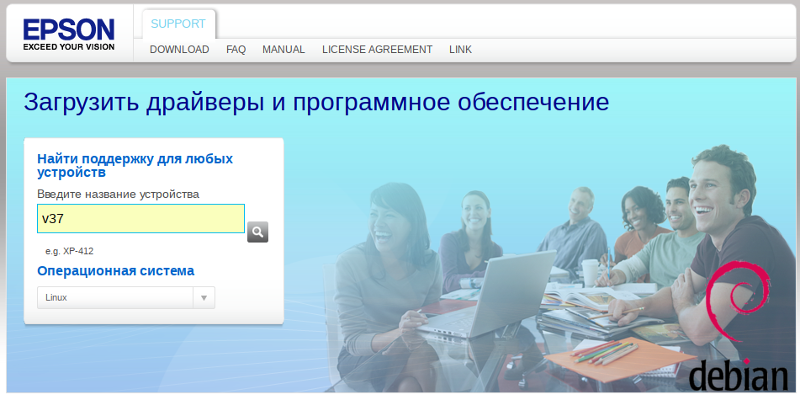This screenshot has width=800, height=400.
Task: Click the device name field containing v37
Action: tap(141, 218)
